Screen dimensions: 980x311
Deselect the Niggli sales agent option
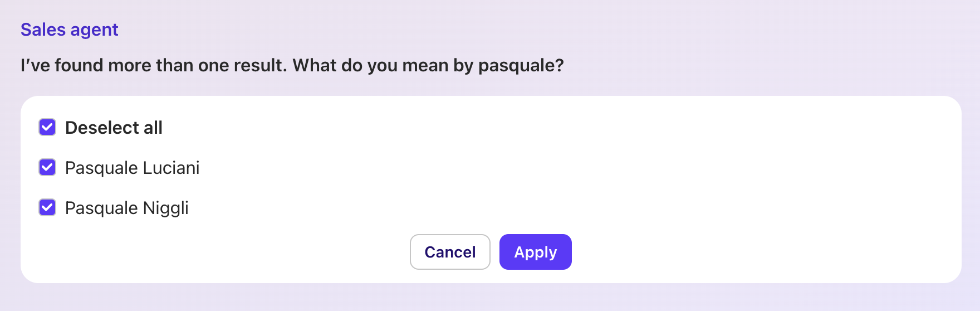point(47,208)
